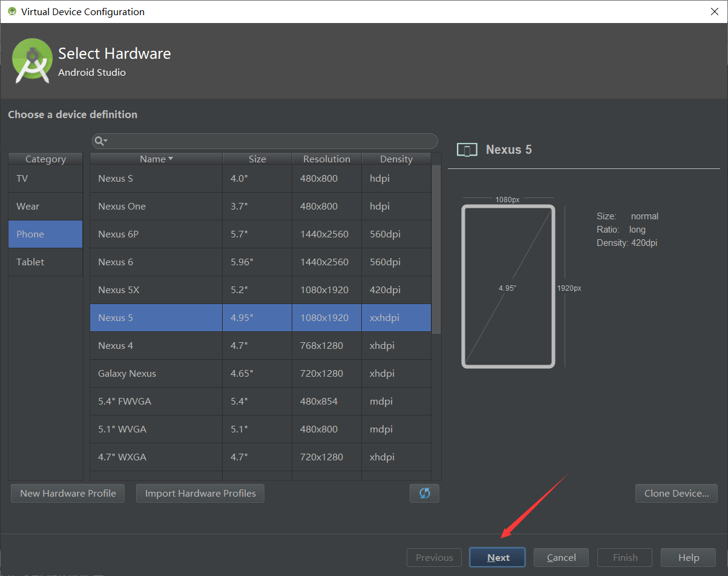Select the Nexus 5 device row
728x576 pixels.
[x=261, y=318]
